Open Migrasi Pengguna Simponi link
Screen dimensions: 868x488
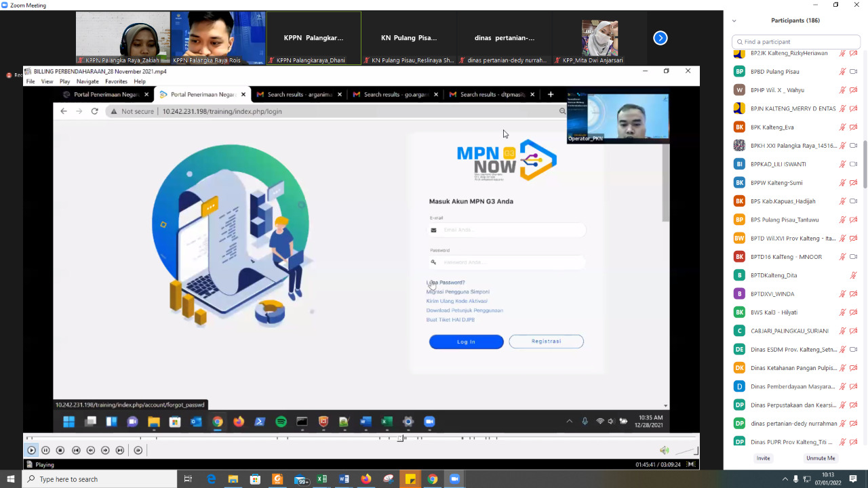click(458, 292)
